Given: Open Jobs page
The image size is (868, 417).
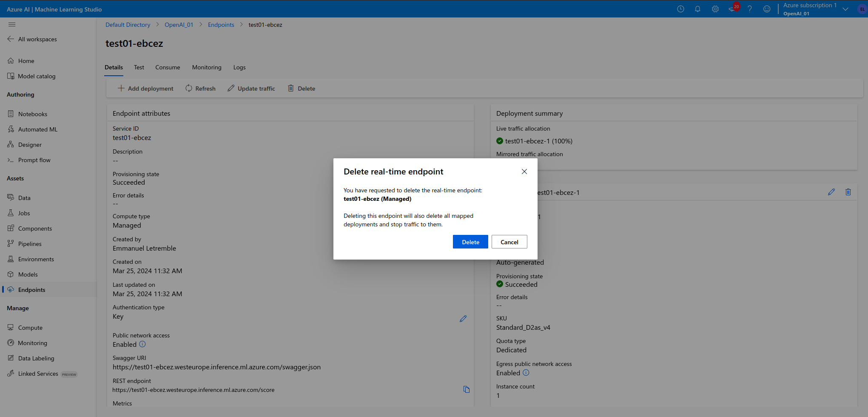Looking at the screenshot, I should (x=19, y=213).
